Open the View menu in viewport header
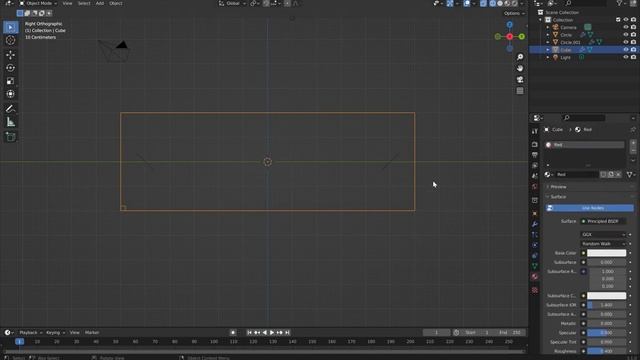640x360 pixels. (67, 3)
